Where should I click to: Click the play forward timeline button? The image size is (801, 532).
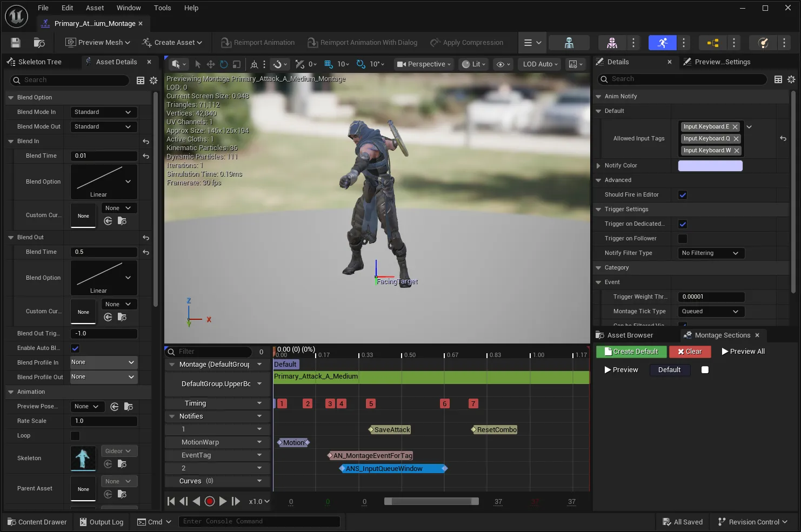coord(223,501)
